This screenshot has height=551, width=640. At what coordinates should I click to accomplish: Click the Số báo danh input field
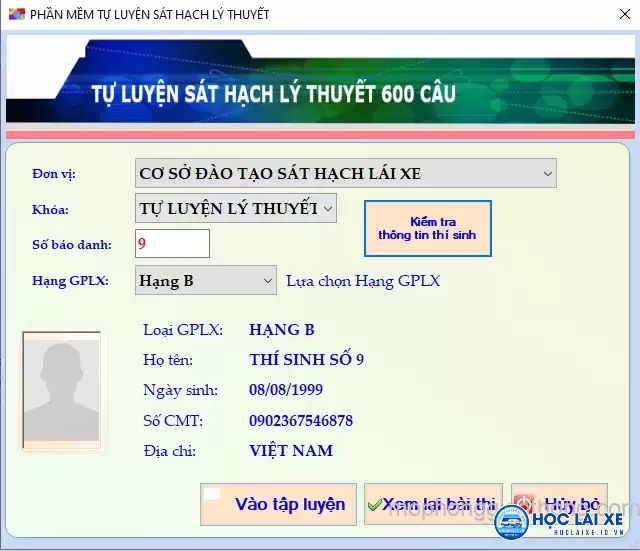[172, 244]
